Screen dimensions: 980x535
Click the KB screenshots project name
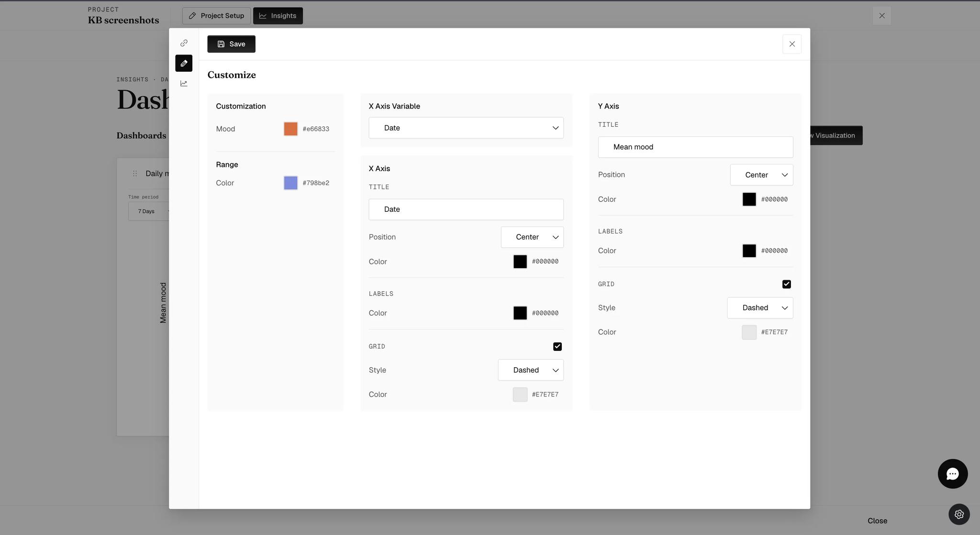[x=123, y=20]
